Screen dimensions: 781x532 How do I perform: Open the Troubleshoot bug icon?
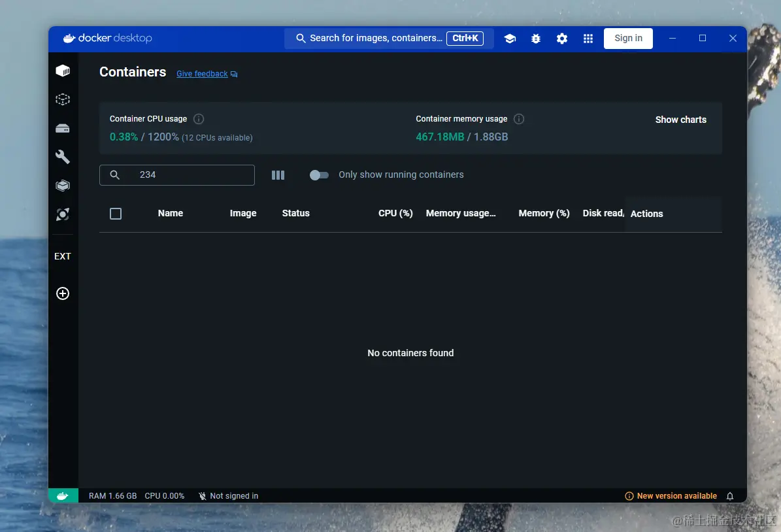click(536, 39)
